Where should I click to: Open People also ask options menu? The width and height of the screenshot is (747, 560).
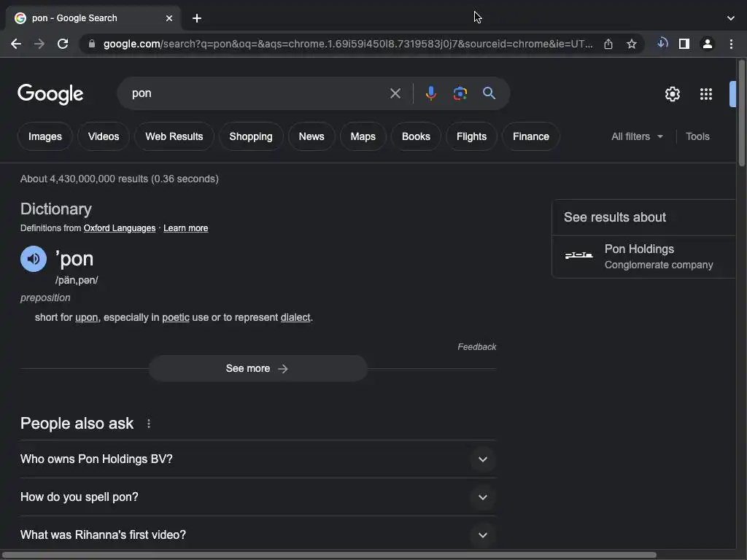click(149, 424)
